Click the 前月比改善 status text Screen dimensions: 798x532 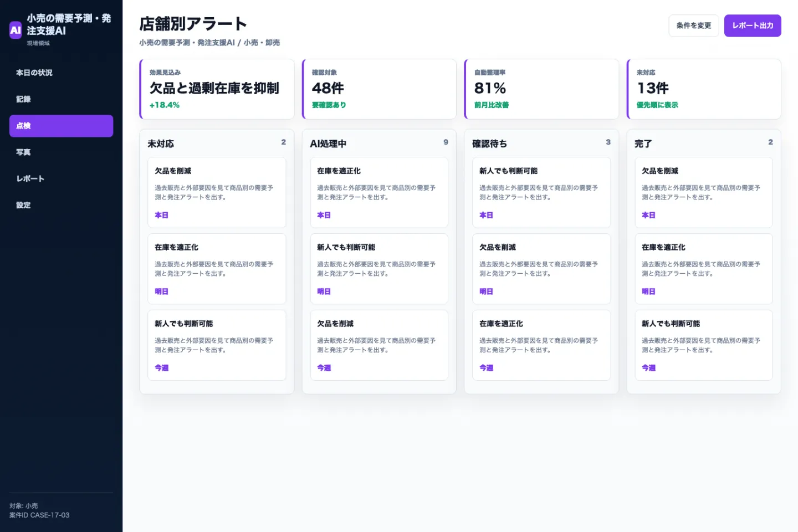492,105
